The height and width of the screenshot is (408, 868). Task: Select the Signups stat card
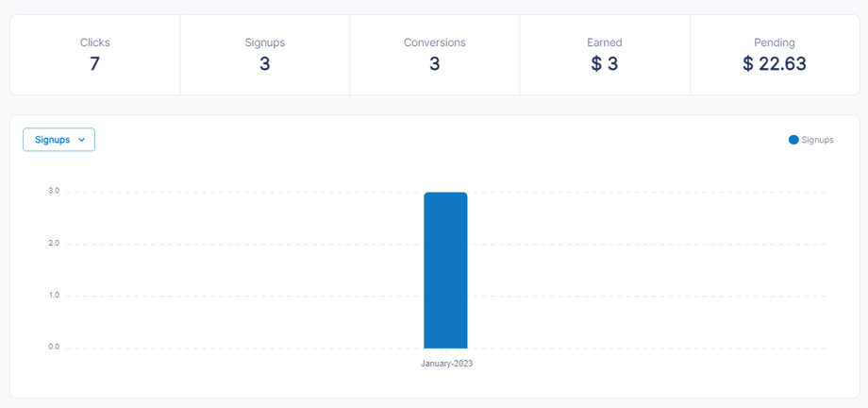[265, 55]
